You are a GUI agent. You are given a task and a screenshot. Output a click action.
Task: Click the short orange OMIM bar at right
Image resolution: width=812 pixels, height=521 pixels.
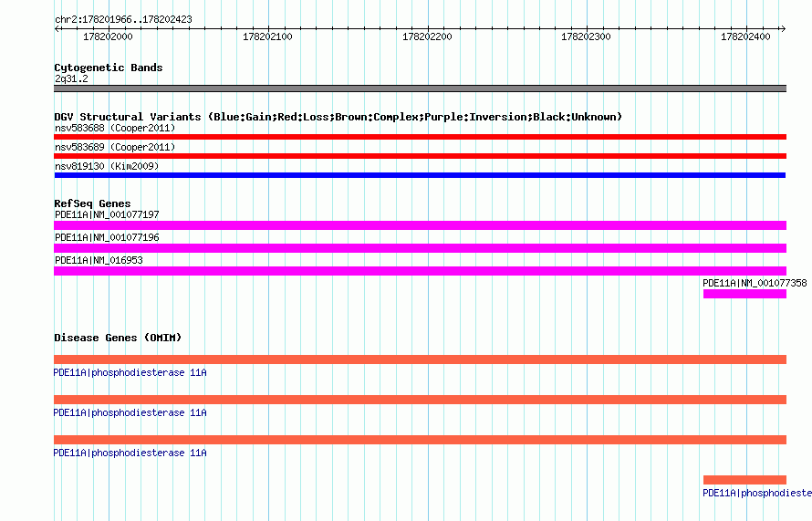point(744,480)
